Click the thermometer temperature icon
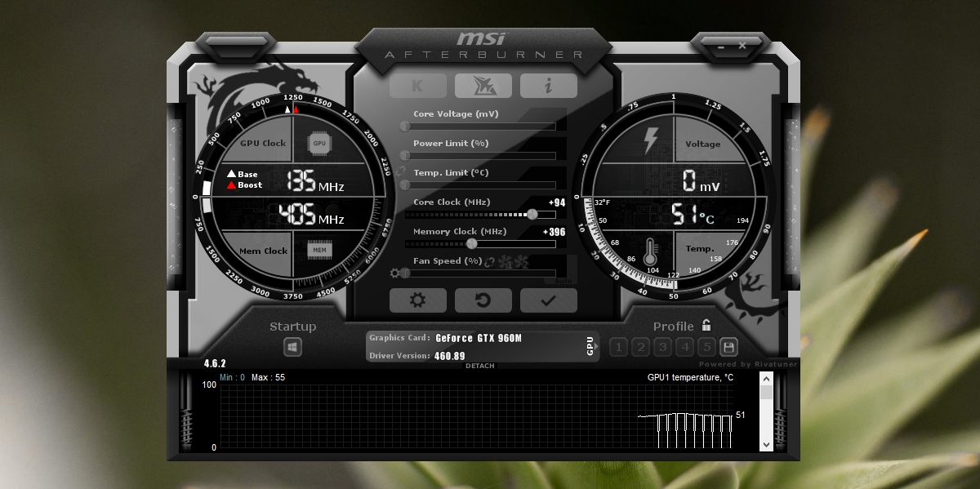 pos(651,251)
